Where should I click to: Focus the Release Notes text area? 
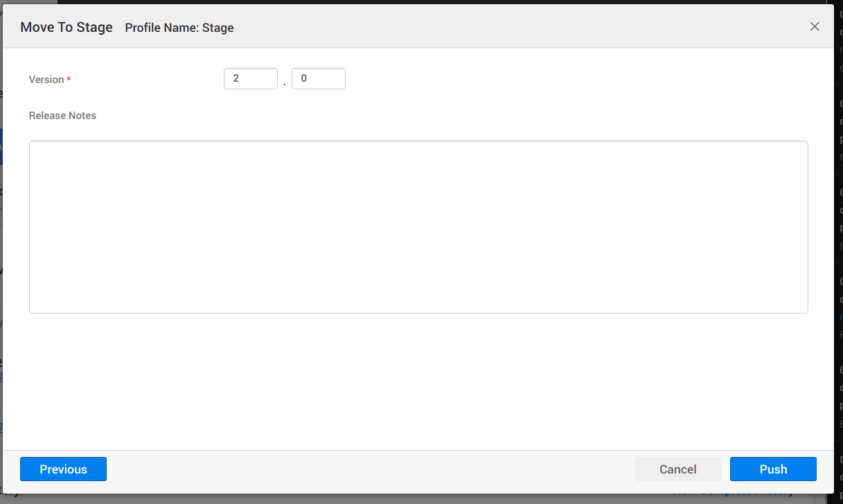[x=418, y=227]
